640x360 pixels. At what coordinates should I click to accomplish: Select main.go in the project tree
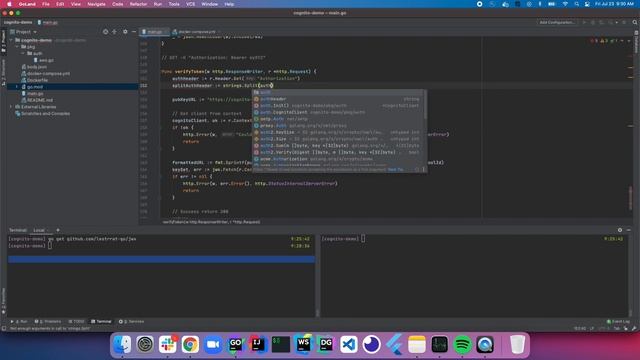click(x=32, y=93)
